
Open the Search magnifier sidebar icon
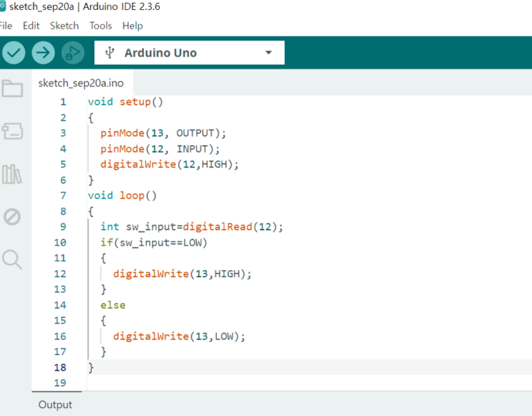click(12, 260)
